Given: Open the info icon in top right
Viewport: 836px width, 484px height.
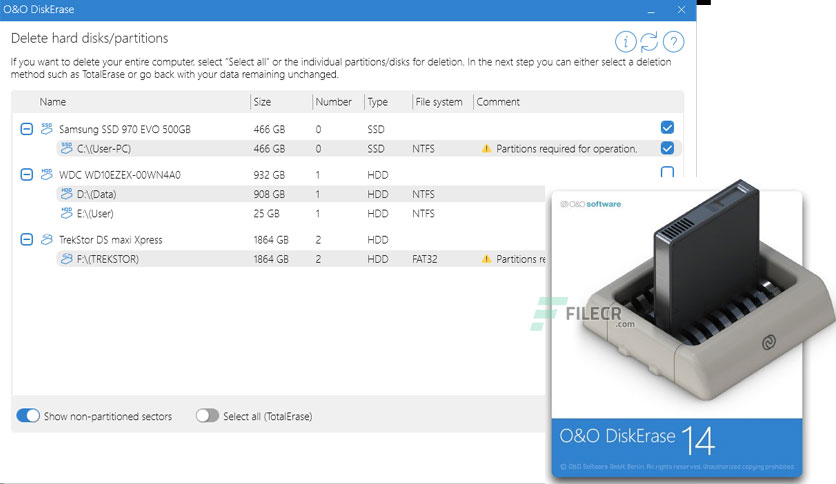Looking at the screenshot, I should [x=625, y=42].
